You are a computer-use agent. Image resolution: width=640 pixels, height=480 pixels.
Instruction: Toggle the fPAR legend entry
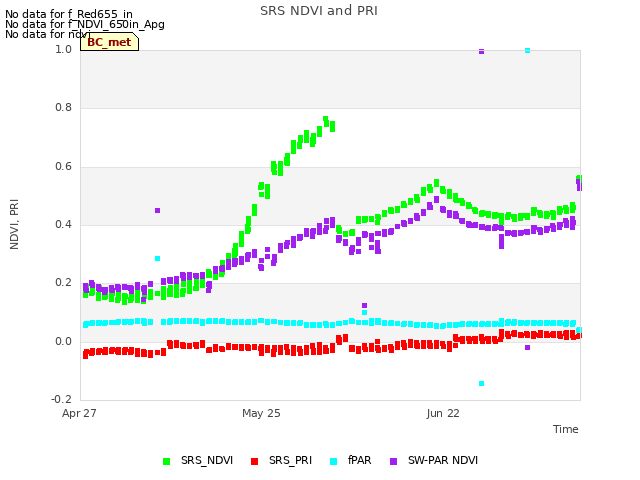click(351, 460)
